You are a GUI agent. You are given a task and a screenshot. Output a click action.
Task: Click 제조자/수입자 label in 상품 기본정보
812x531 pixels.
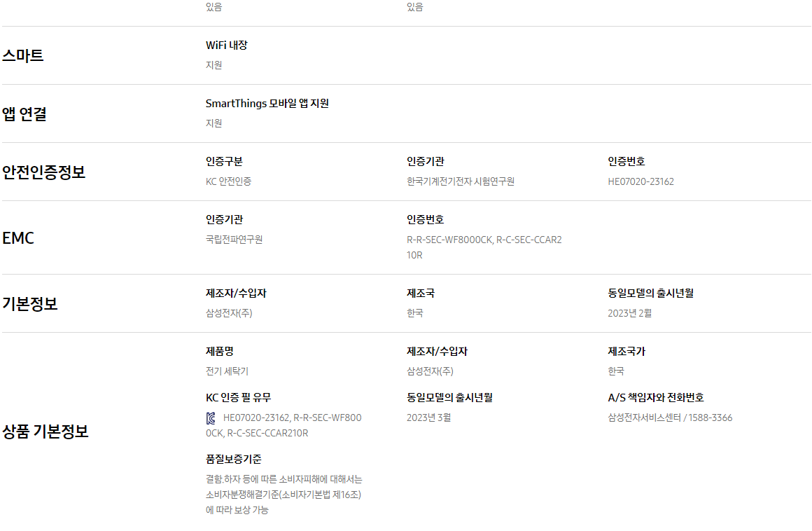click(x=437, y=351)
